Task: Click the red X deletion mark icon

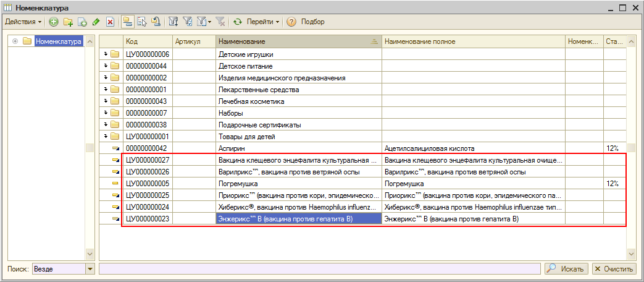Action: pos(110,22)
